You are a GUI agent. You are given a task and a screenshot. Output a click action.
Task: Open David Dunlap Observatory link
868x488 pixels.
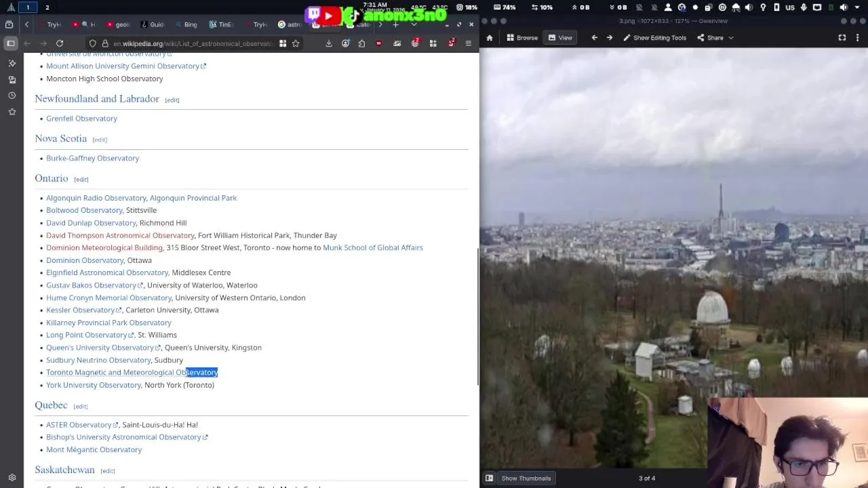click(91, 223)
